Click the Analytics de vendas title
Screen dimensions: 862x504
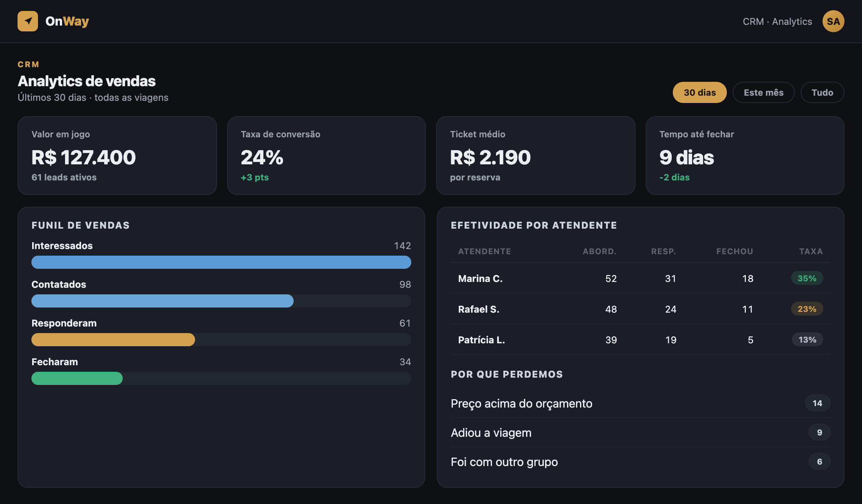click(87, 81)
